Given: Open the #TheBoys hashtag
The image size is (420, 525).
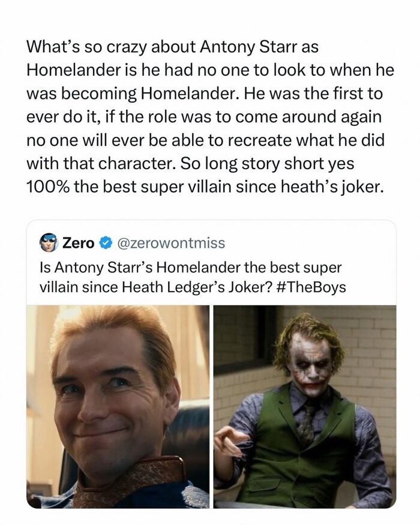Looking at the screenshot, I should (x=312, y=287).
